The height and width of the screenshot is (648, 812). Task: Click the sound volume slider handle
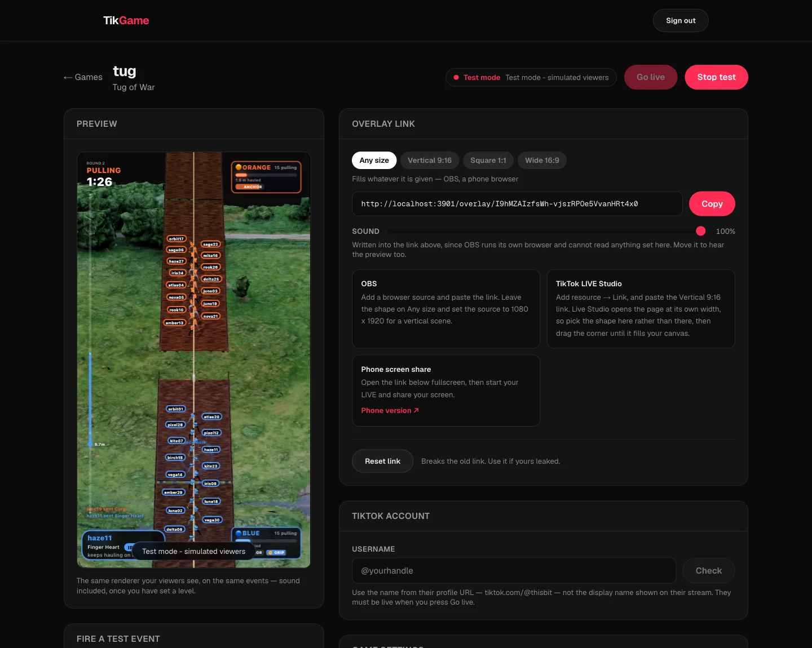pos(700,231)
